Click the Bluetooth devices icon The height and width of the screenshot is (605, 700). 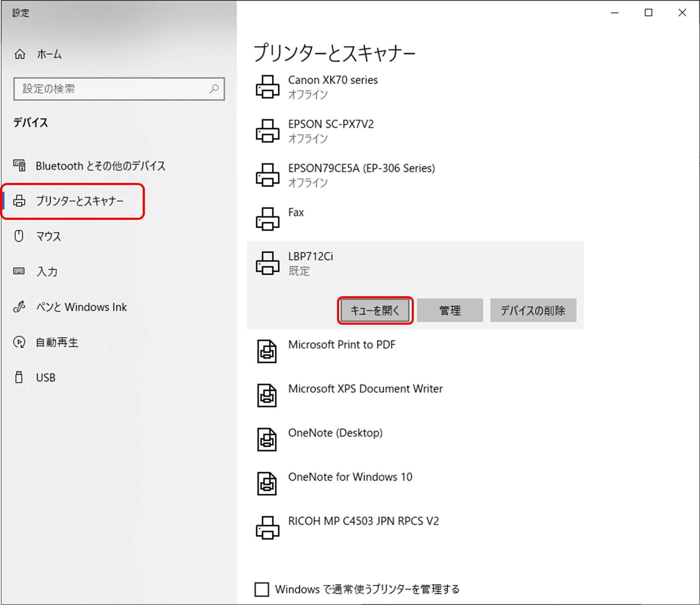(x=19, y=165)
